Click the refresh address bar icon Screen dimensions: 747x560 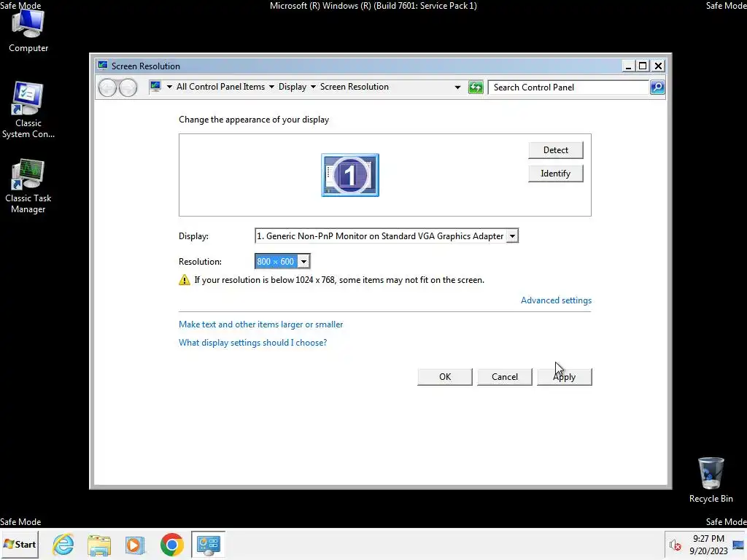pyautogui.click(x=476, y=87)
